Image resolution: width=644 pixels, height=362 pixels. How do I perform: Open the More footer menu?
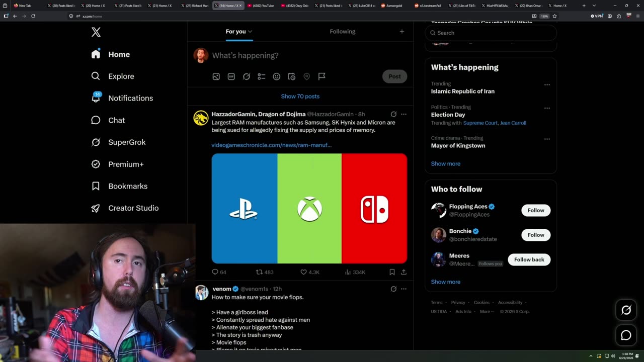[487, 311]
